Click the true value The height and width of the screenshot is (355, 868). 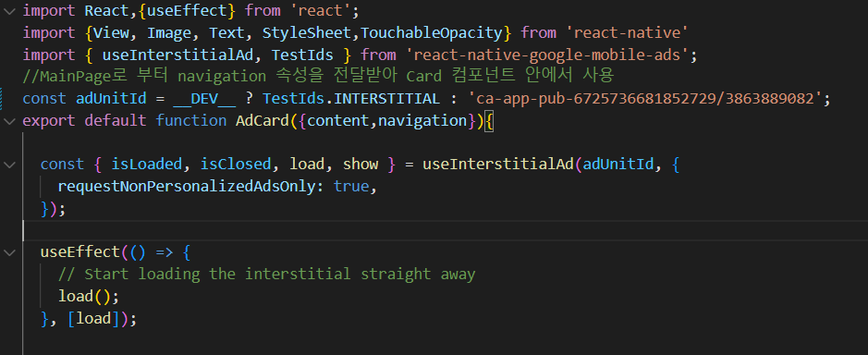351,187
